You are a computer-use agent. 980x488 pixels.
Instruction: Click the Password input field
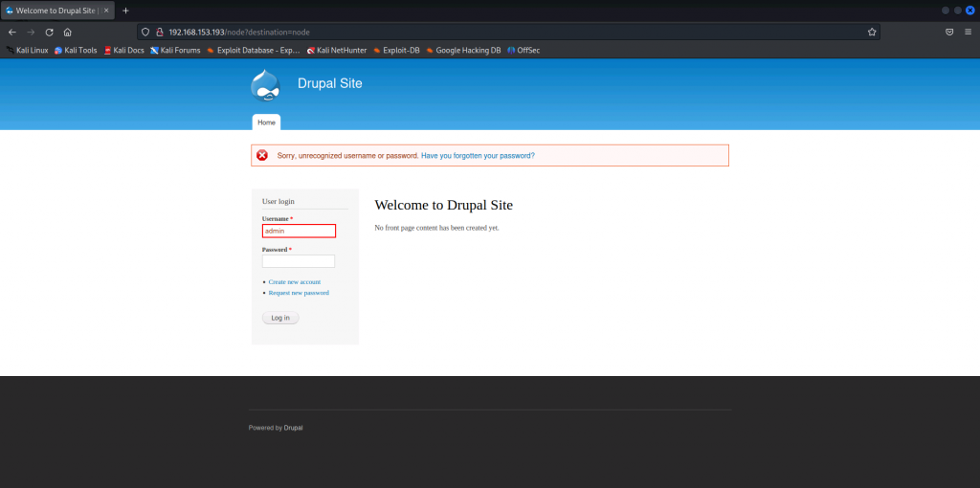pyautogui.click(x=299, y=261)
